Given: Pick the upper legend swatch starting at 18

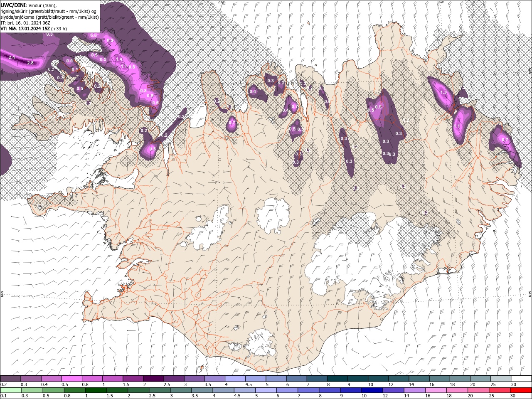Looking at the screenshot, I should 459,379.
